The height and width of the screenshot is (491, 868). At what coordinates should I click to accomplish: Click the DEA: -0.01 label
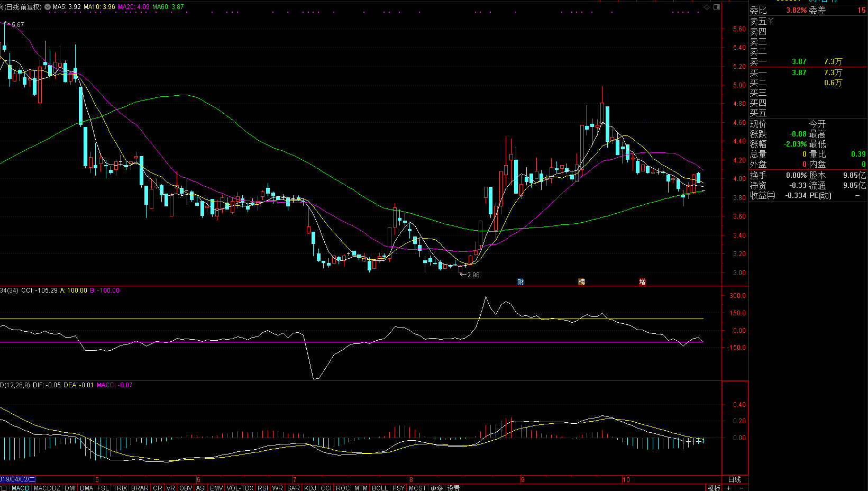tap(79, 385)
